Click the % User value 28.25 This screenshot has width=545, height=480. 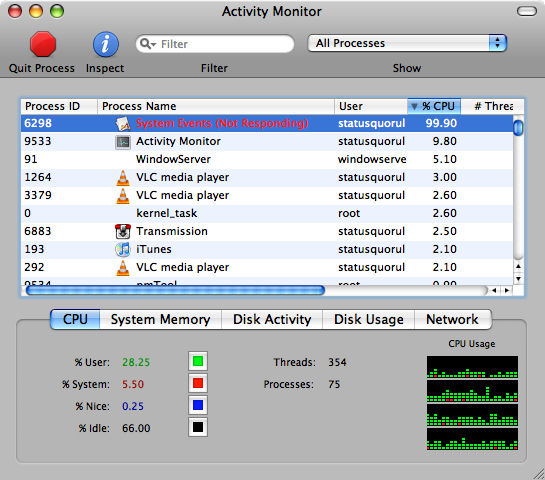click(136, 363)
